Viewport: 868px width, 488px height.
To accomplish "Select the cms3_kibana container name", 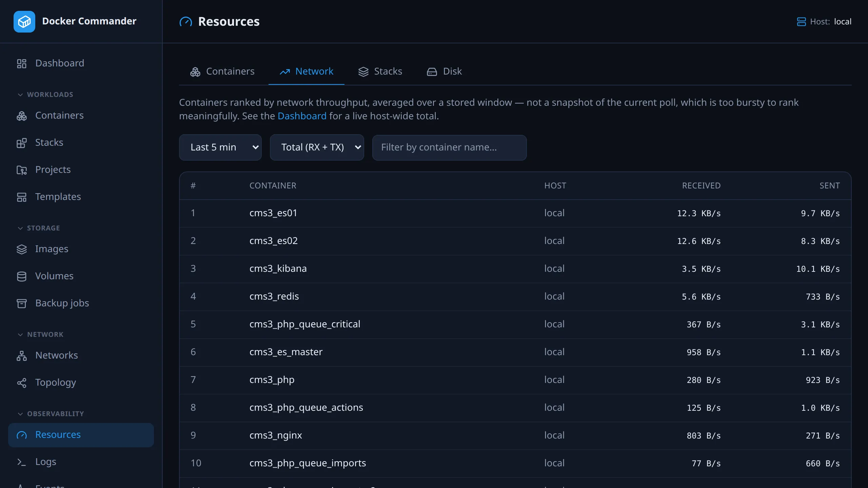I will click(278, 269).
